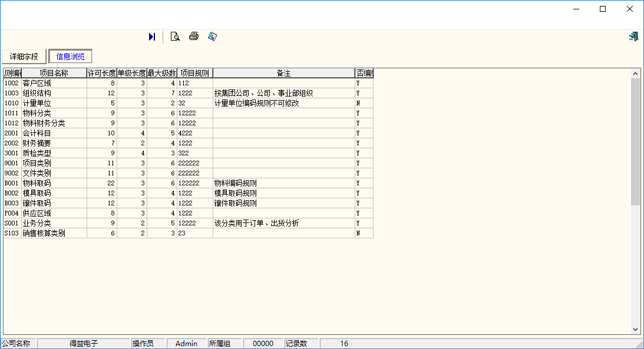Screen dimensions: 644x349
Task: Click code cell 2001
Action: click(x=12, y=133)
